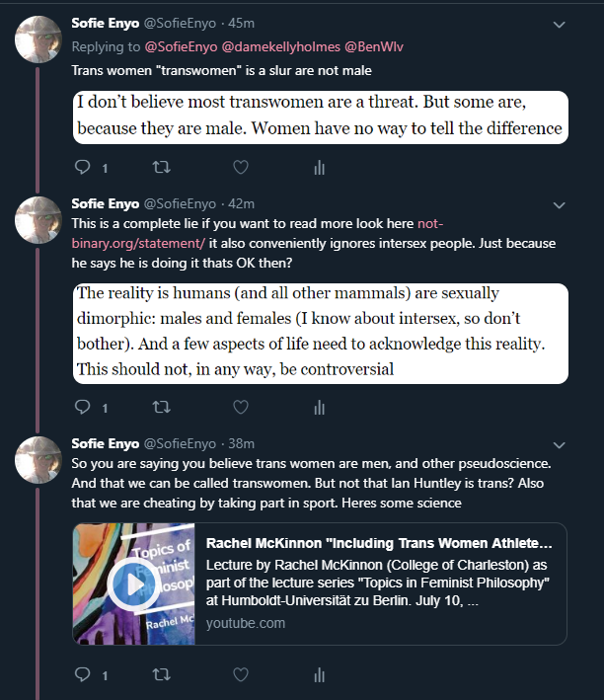Expand options menu on the 38m tweet

[560, 444]
